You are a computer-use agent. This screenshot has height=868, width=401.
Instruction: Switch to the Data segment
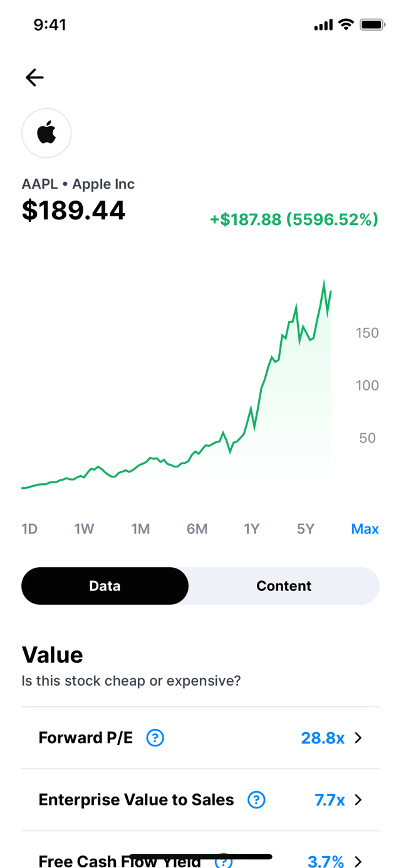coord(105,586)
